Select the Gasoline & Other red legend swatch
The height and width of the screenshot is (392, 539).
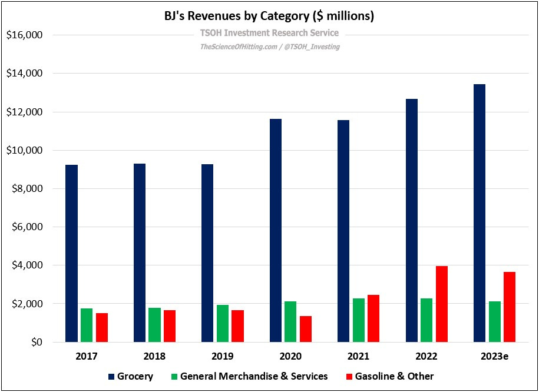tap(349, 377)
